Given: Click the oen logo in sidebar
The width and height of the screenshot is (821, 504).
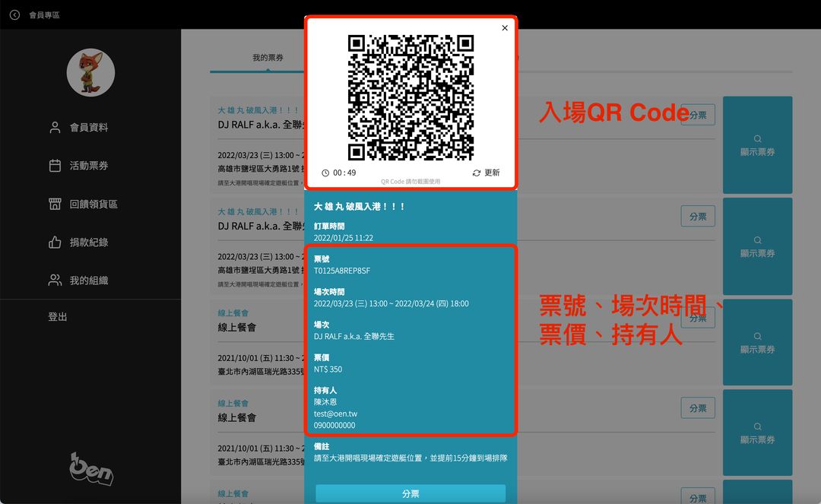Looking at the screenshot, I should [90, 468].
